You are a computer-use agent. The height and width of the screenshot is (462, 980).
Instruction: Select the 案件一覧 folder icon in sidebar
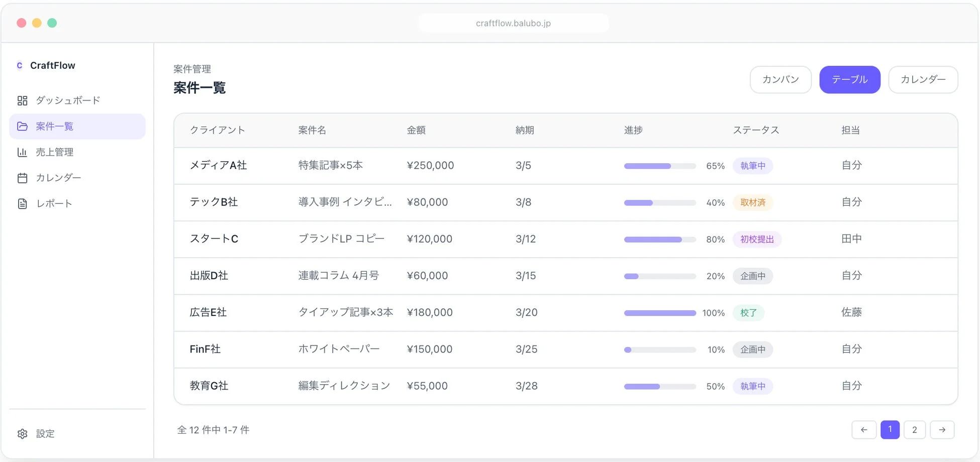[22, 126]
